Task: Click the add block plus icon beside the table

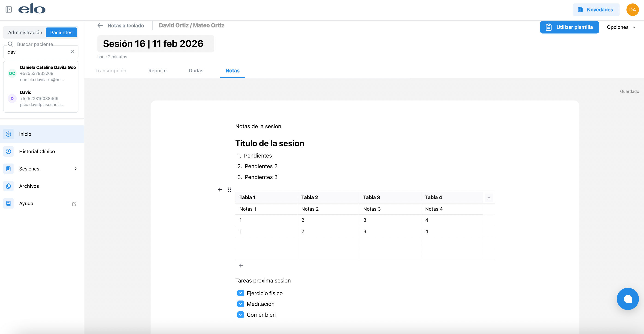Action: coord(220,190)
